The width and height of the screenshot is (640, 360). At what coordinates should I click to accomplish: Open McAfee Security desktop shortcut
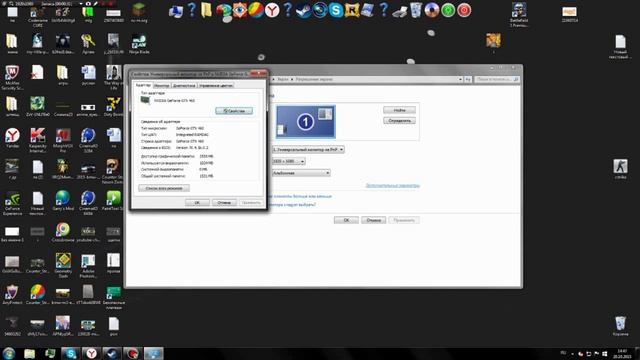tap(12, 77)
